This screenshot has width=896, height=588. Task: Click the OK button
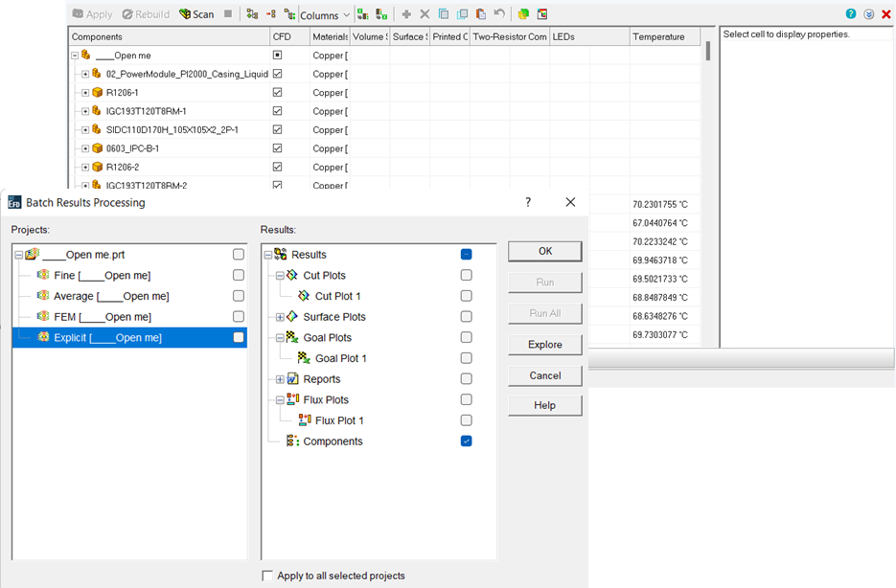click(x=545, y=251)
